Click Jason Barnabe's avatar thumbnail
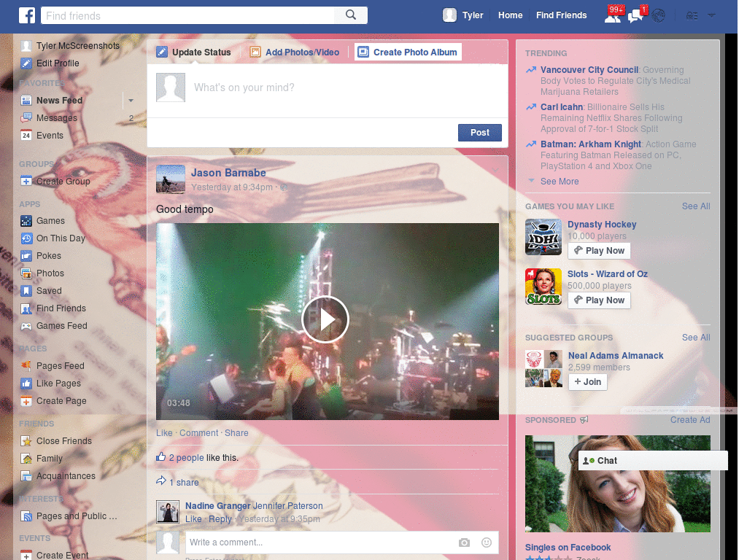This screenshot has width=747, height=560. pos(171,179)
